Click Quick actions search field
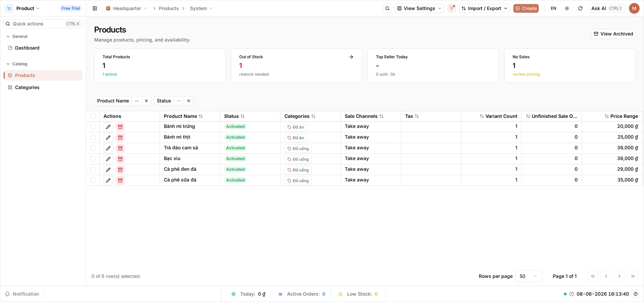 point(43,24)
